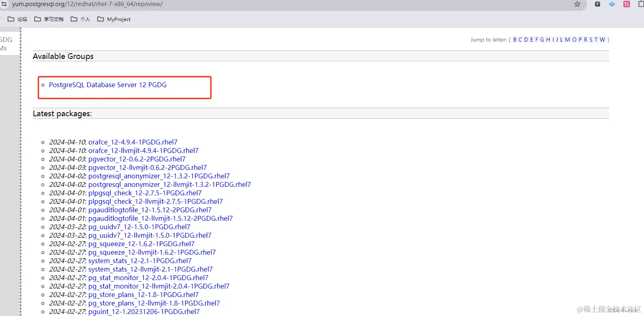Jump to letter H

coord(548,40)
